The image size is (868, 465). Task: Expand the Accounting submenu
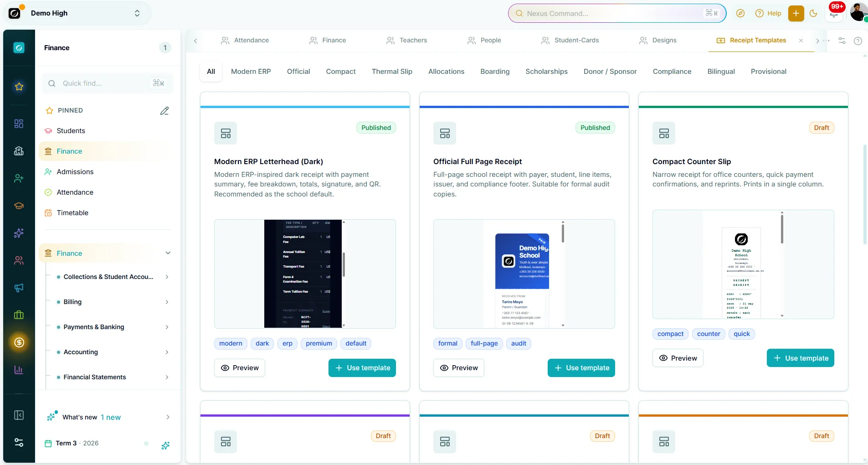[167, 352]
